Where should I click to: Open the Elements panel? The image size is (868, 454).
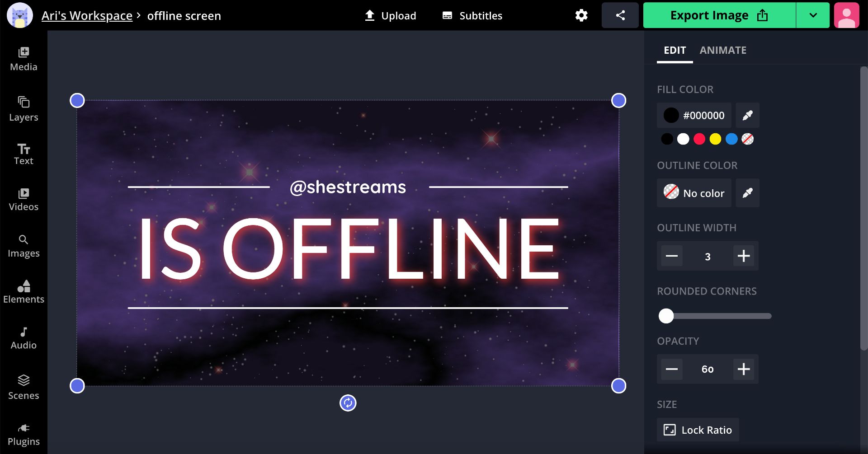24,292
